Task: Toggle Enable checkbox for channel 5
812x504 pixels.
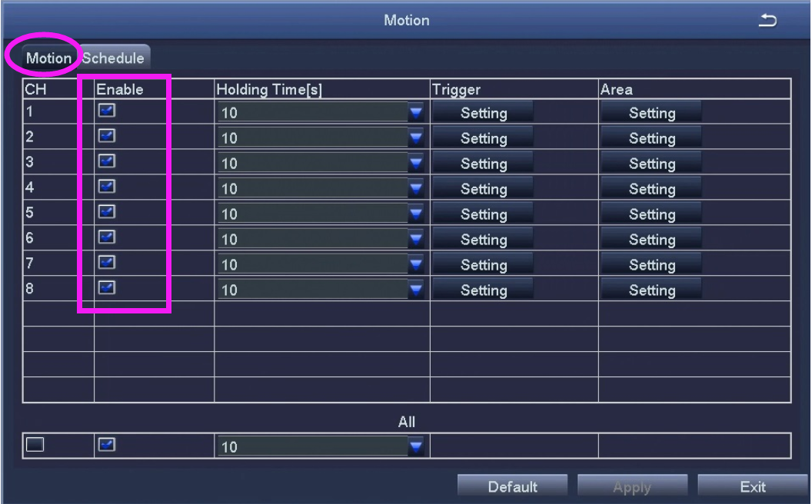Action: tap(107, 212)
